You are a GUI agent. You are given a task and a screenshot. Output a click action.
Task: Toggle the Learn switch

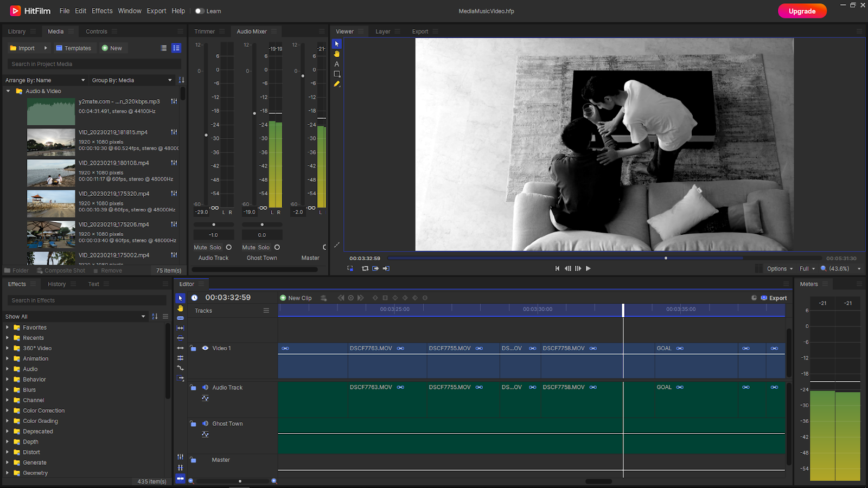coord(199,11)
